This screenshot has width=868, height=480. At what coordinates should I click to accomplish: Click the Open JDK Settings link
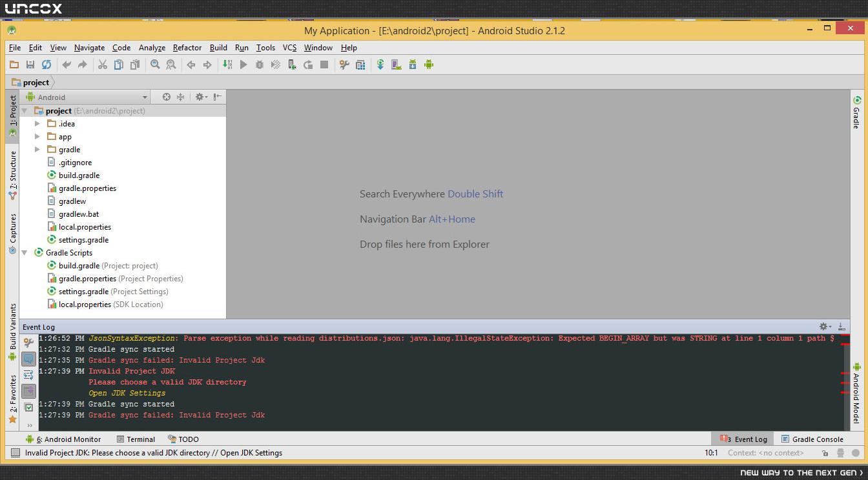[x=127, y=393]
